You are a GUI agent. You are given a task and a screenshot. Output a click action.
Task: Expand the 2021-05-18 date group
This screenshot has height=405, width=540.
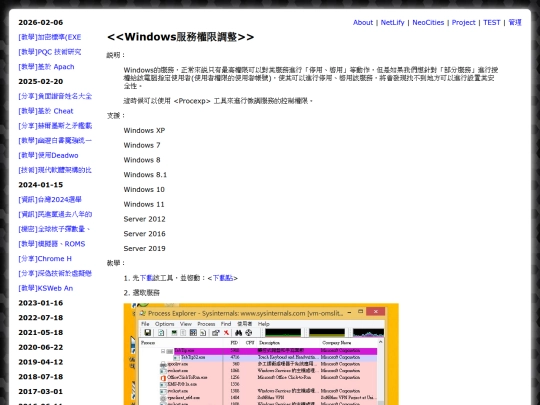[41, 333]
